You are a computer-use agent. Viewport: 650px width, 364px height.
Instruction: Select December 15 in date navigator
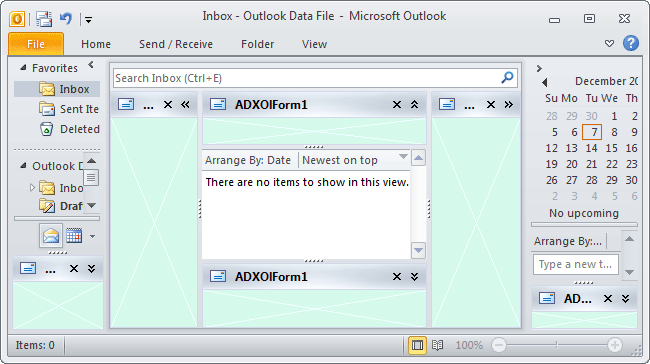click(x=611, y=148)
